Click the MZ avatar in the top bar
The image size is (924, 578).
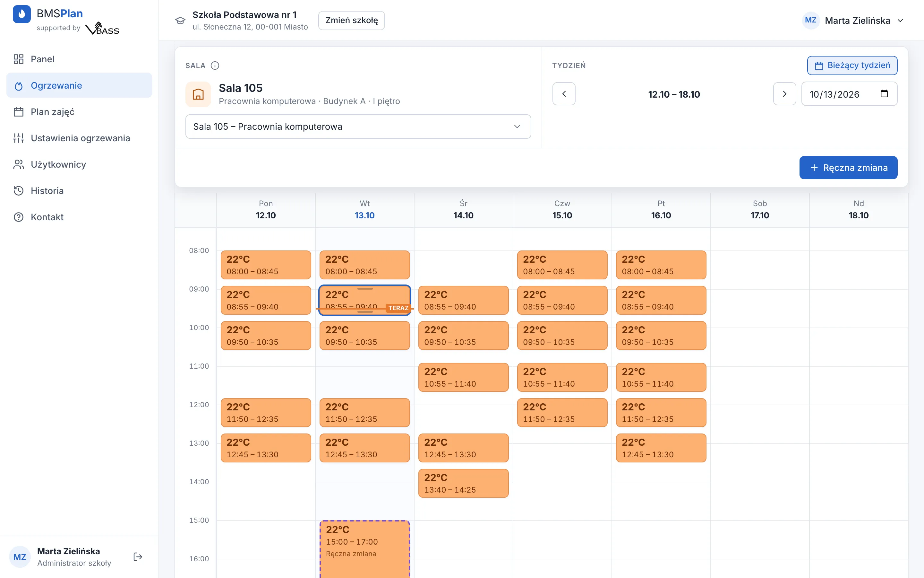pos(811,20)
